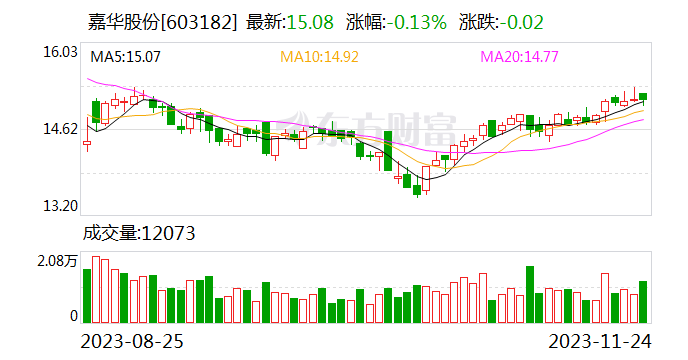
Task: Click the 2.08万 volume axis label
Action: point(57,261)
